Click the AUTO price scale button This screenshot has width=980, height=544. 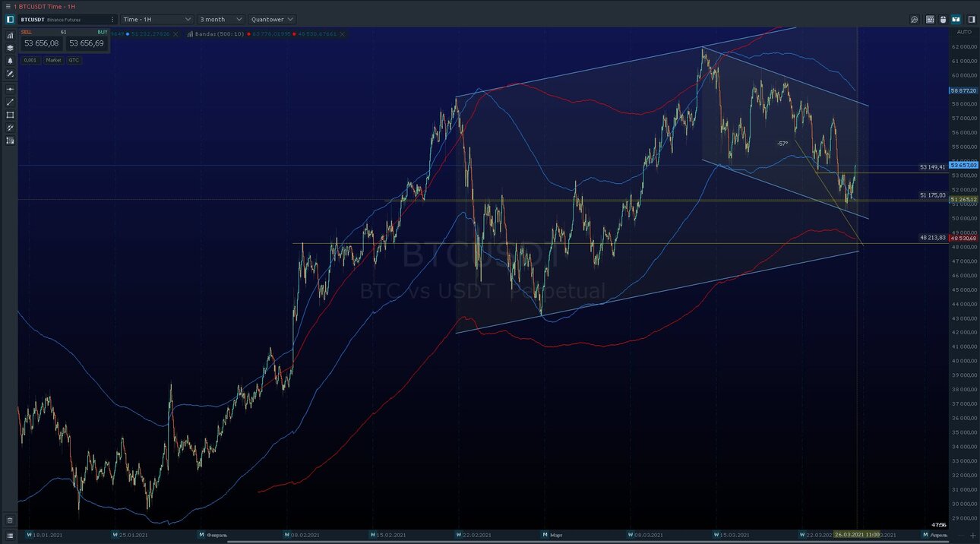click(964, 32)
